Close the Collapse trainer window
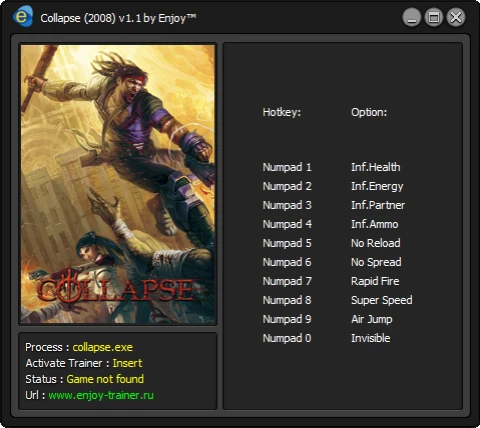Image resolution: width=480 pixels, height=428 pixels. pos(456,17)
